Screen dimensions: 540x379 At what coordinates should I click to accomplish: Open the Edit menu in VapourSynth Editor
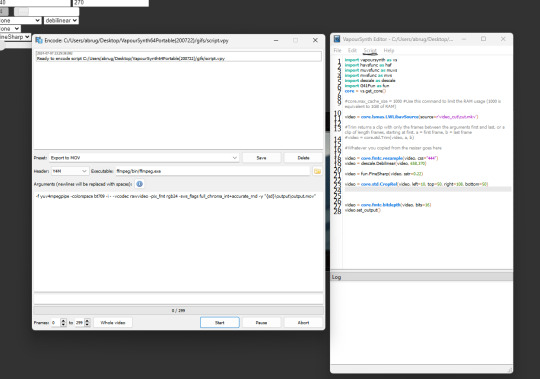pos(352,50)
